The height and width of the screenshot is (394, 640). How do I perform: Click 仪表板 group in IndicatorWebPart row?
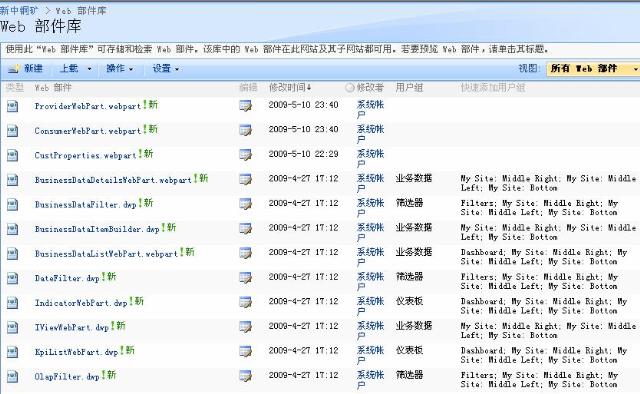[x=409, y=301]
